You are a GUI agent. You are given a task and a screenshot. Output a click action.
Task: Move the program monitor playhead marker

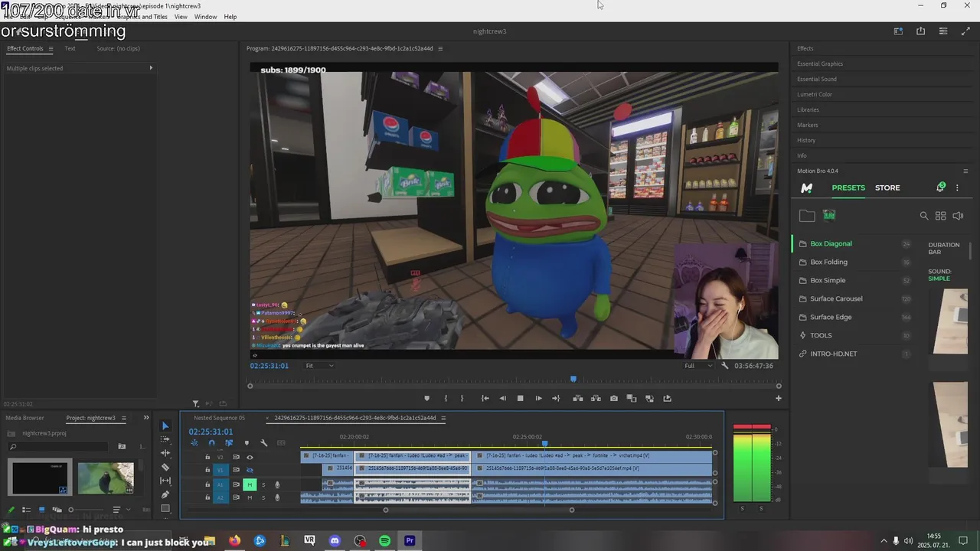pos(573,379)
